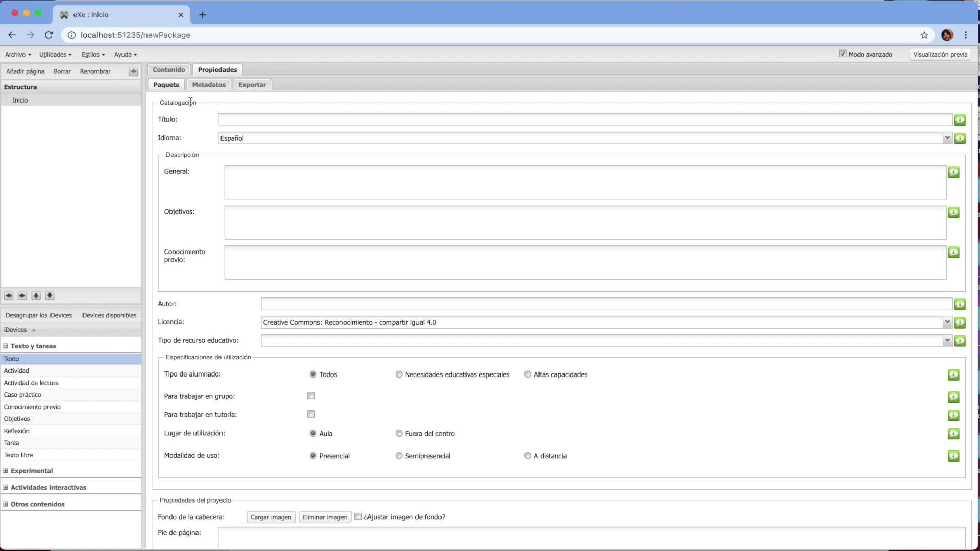Click the info icon next to Objetivos textarea
Viewport: 980px width, 551px height.
pos(953,212)
